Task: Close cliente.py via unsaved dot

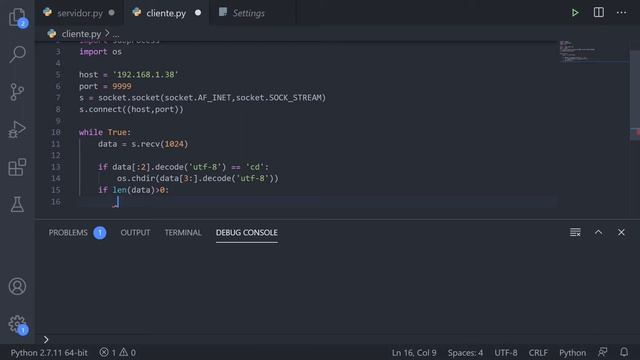Action: [198, 13]
